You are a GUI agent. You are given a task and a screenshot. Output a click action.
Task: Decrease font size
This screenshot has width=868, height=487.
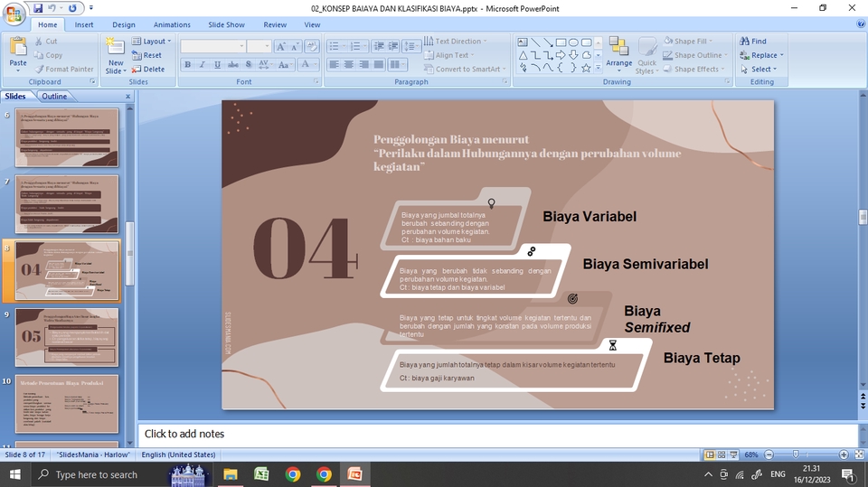(295, 46)
